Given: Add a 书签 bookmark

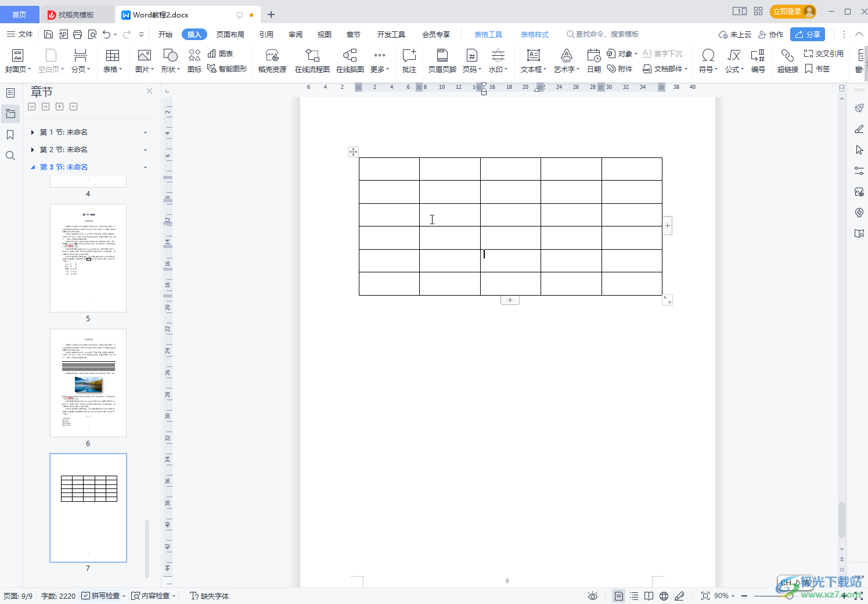Looking at the screenshot, I should 817,69.
